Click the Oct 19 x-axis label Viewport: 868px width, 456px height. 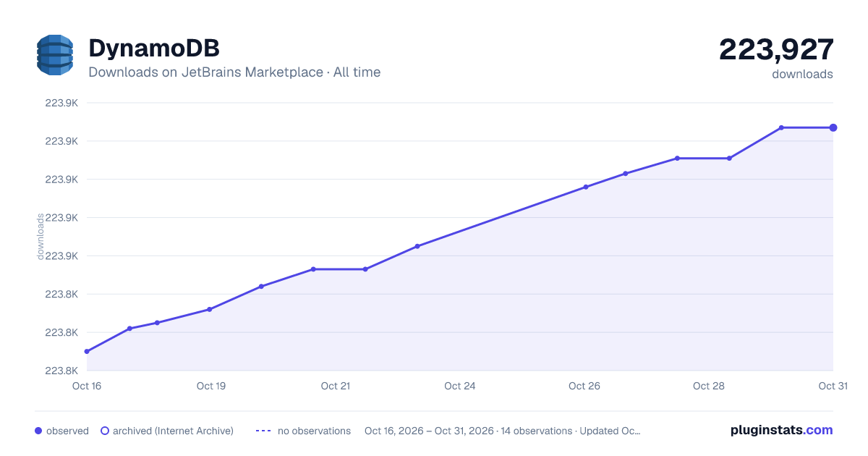(211, 386)
